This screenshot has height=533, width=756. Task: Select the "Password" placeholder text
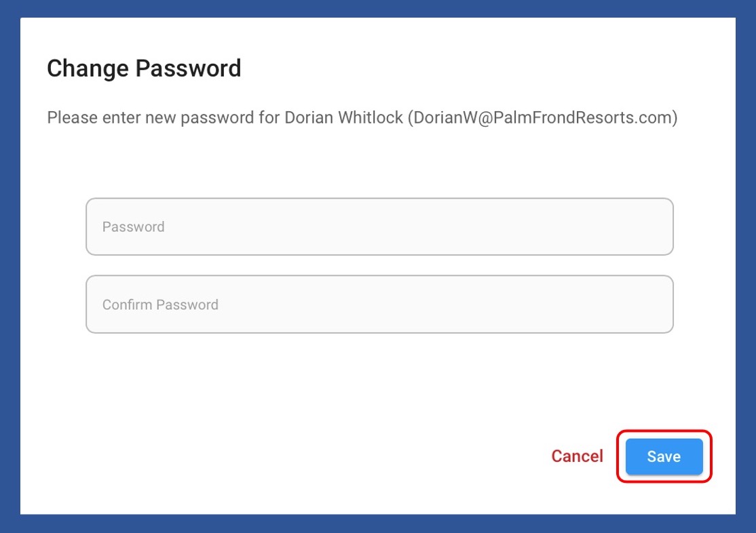coord(134,226)
